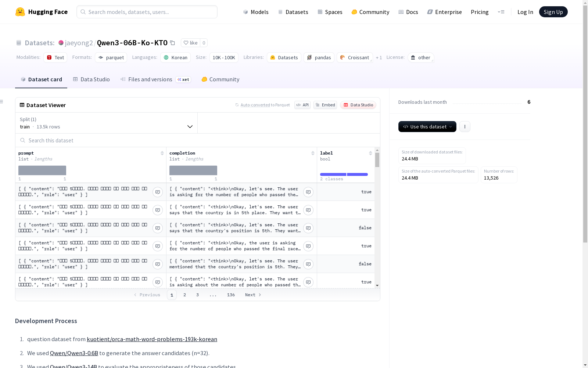This screenshot has width=588, height=368.
Task: Click the Hugging Face logo icon
Action: (20, 12)
